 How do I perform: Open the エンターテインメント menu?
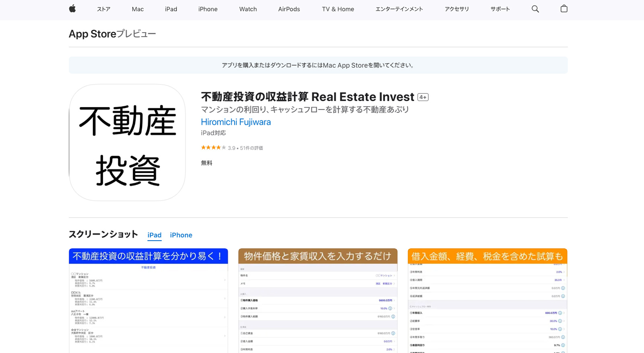399,9
